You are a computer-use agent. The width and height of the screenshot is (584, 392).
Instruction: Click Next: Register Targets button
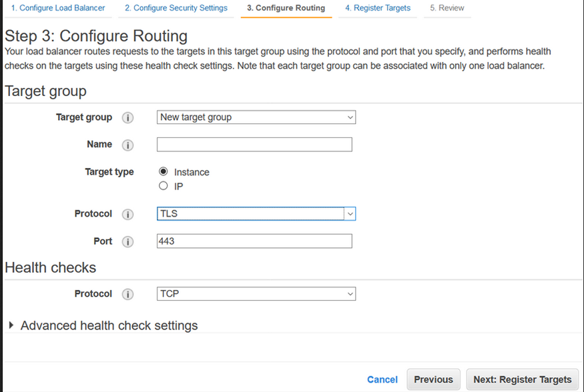point(522,379)
